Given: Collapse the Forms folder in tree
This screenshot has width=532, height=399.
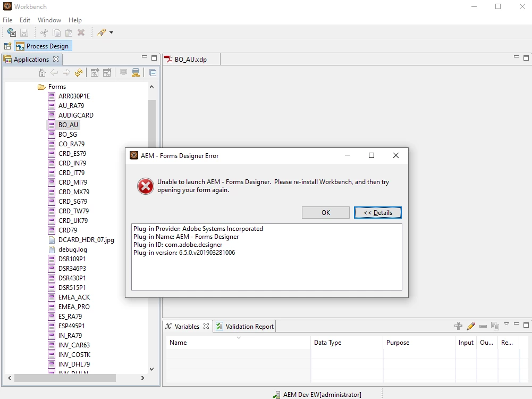Looking at the screenshot, I should click(x=52, y=87).
